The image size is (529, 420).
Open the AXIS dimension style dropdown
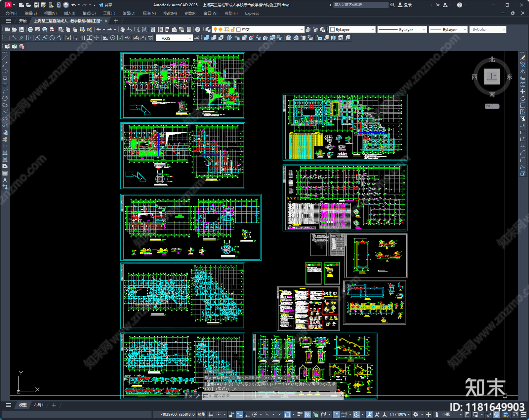pos(174,38)
